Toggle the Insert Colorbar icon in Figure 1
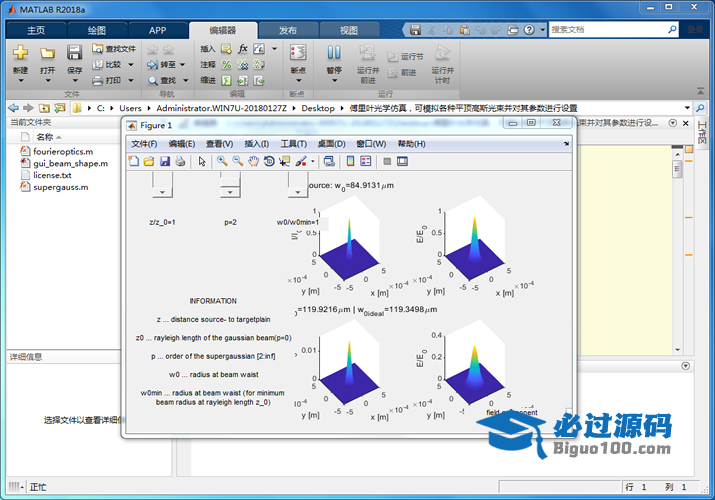 point(350,161)
